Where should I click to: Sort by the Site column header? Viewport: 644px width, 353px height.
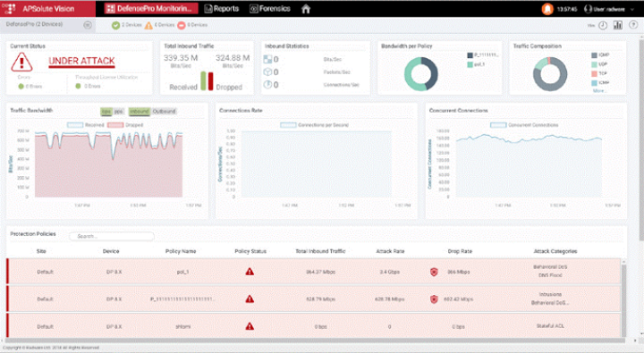(41, 251)
